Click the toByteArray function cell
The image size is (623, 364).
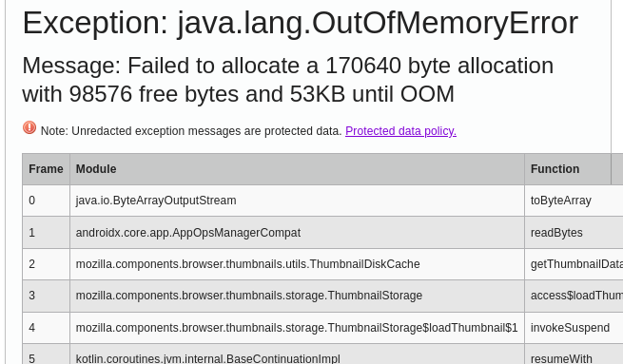pyautogui.click(x=574, y=201)
